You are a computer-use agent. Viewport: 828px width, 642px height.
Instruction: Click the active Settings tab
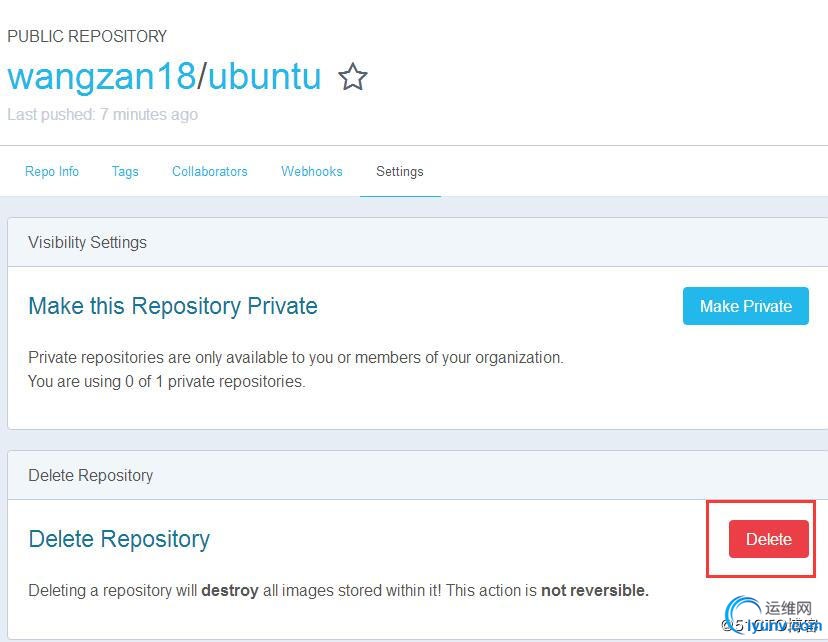tap(400, 172)
